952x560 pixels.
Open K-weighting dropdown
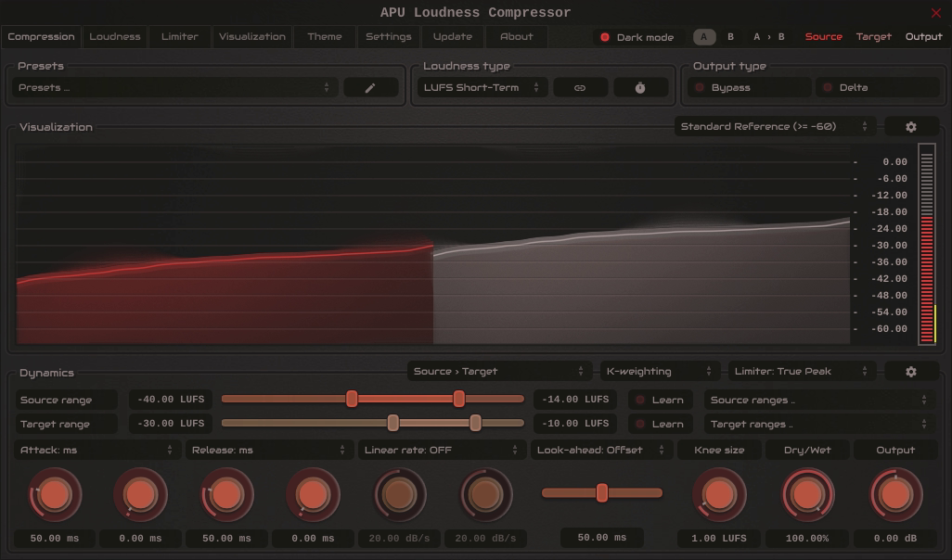tap(660, 371)
